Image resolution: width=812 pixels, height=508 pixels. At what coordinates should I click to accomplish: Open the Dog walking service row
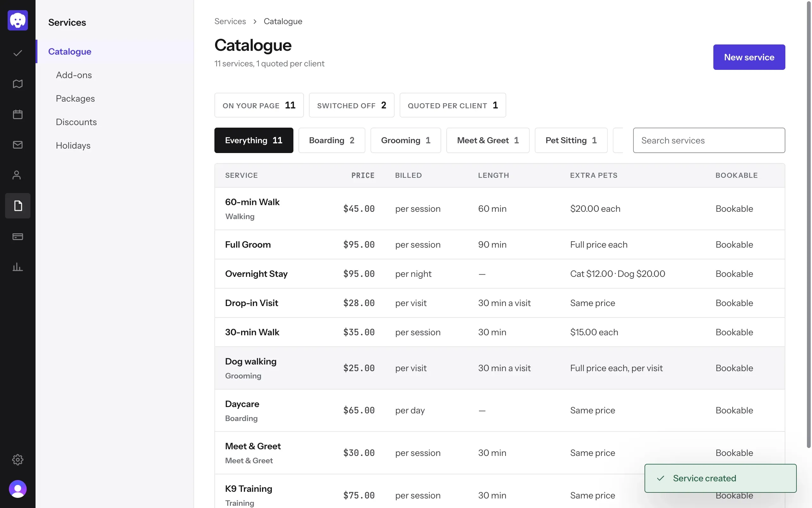tap(500, 368)
